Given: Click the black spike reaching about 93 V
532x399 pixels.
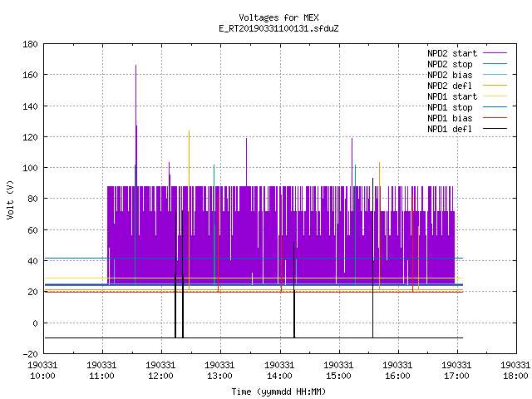Looking at the screenshot, I should click(373, 258).
